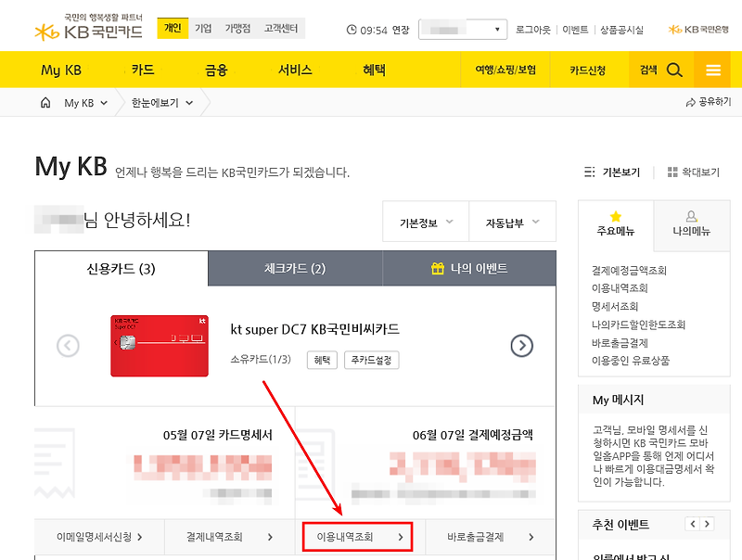
Task: Select the 주요메뉴 star tab
Action: point(616,224)
